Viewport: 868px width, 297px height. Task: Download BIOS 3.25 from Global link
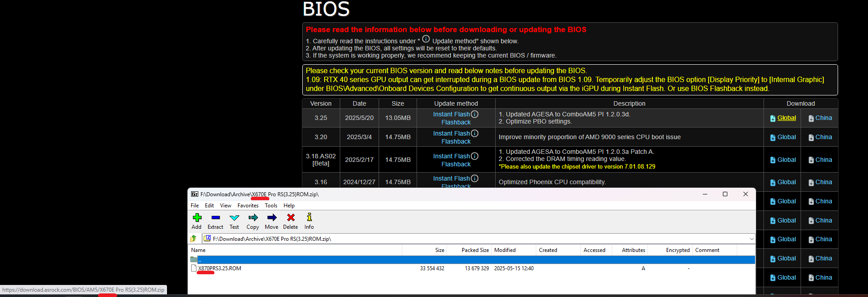[786, 118]
